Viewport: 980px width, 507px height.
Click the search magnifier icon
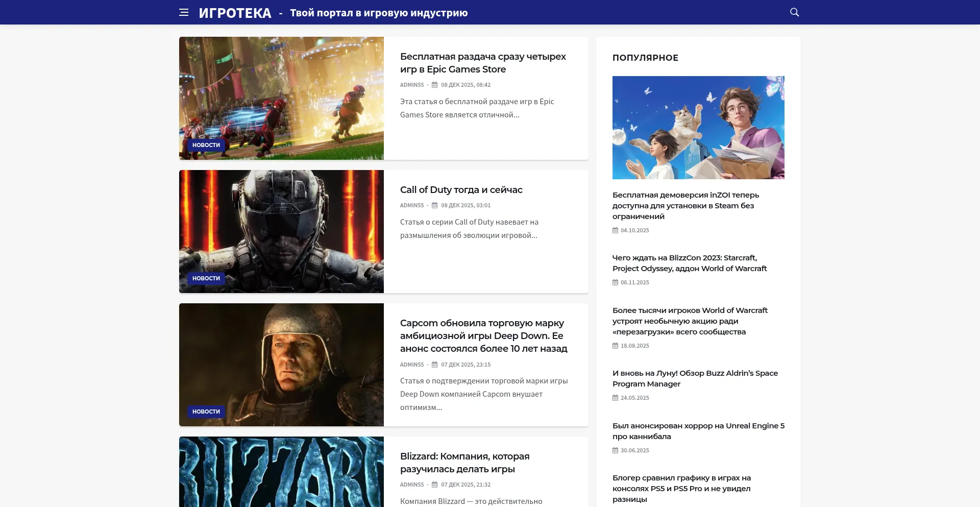pos(794,12)
